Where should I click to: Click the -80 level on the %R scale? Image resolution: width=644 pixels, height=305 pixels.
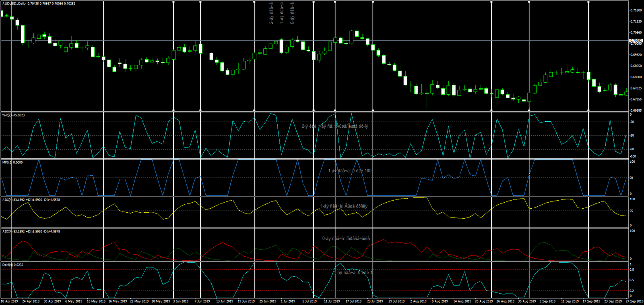[632, 149]
